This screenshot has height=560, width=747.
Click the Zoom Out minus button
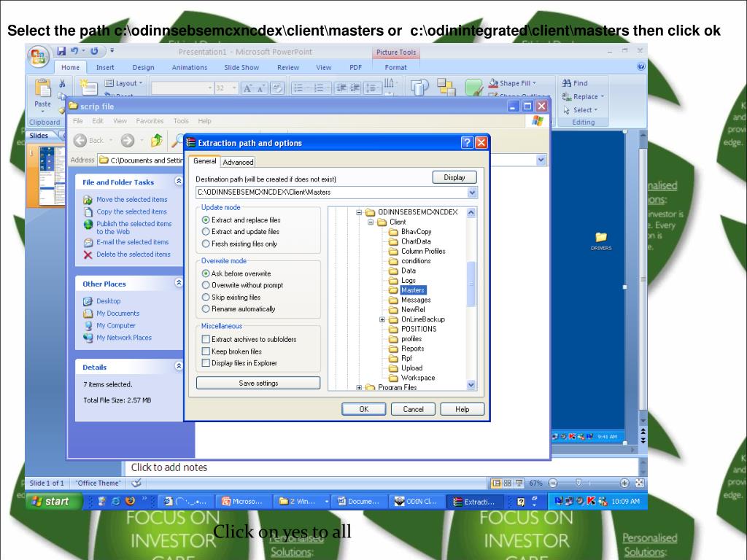pyautogui.click(x=553, y=483)
